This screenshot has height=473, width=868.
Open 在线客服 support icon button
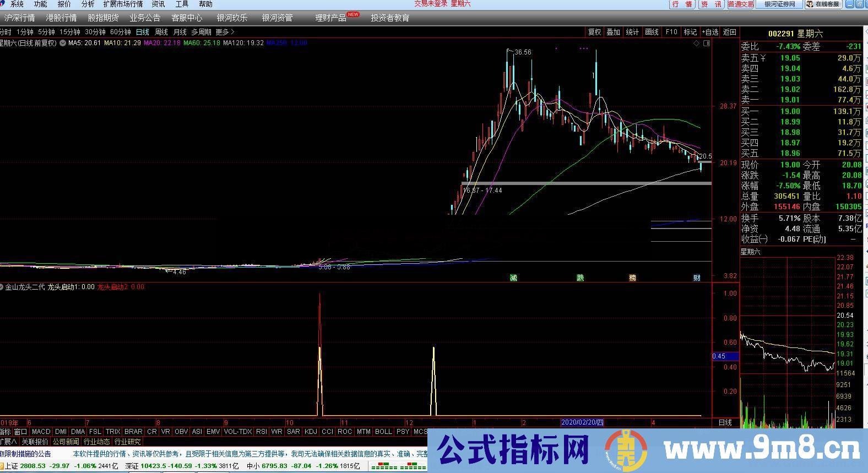[x=823, y=4]
